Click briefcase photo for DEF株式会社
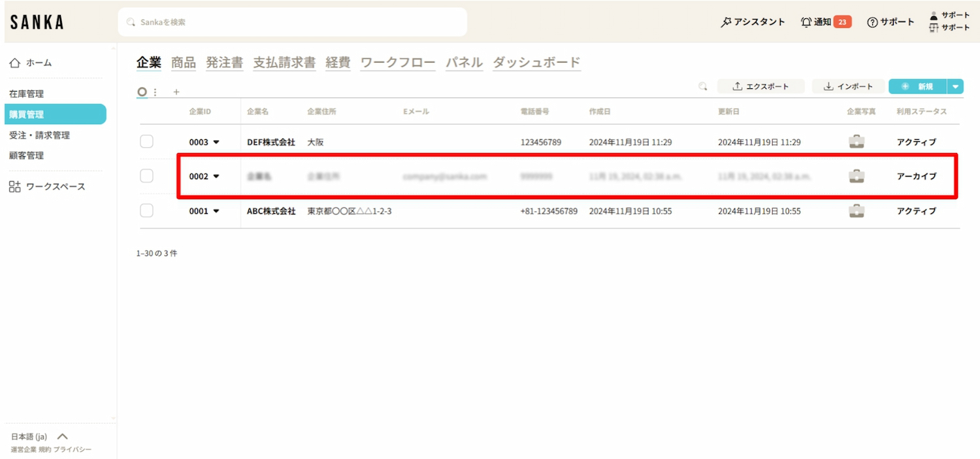 pyautogui.click(x=857, y=142)
